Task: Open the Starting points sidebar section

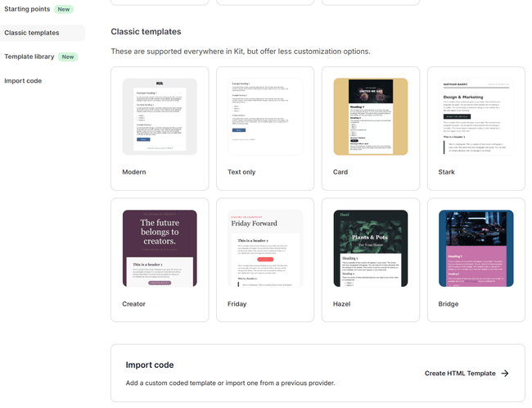Action: pos(25,9)
